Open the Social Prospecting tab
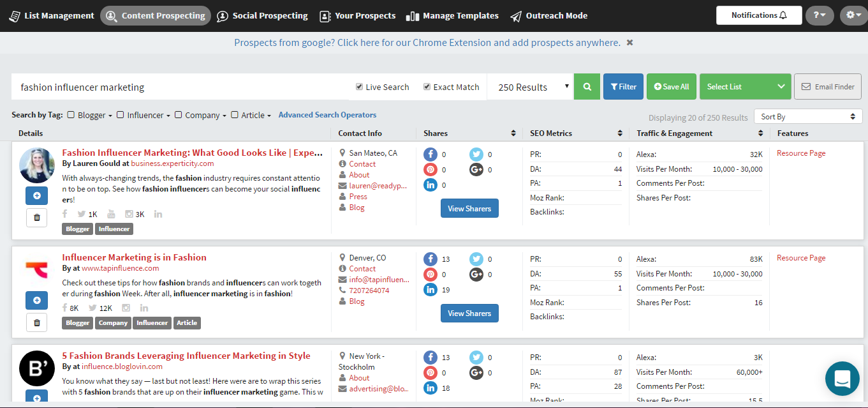The width and height of the screenshot is (868, 408). tap(262, 16)
